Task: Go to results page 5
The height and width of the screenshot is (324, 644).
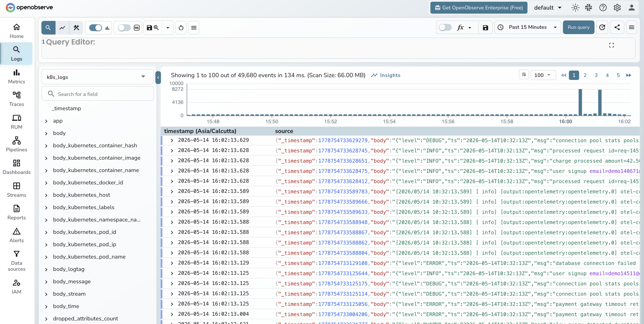Action: (x=618, y=75)
